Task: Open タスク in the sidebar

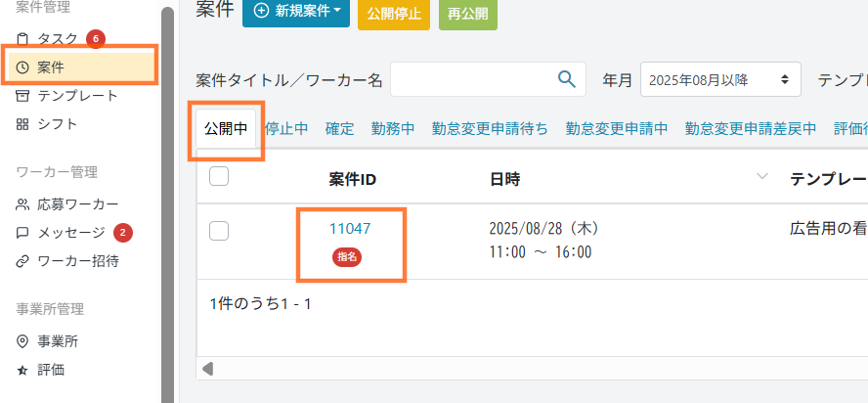Action: coord(58,39)
